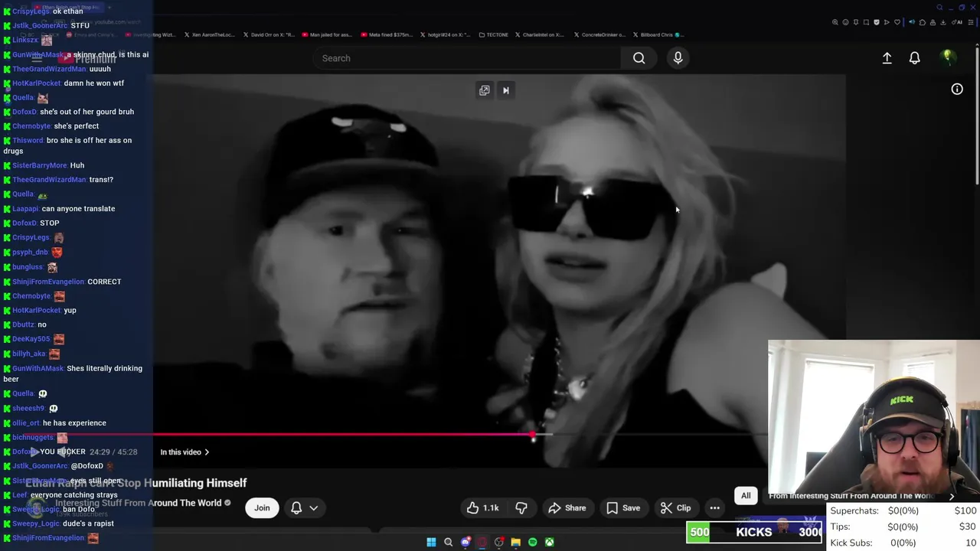Start voice search with the microphone icon
980x551 pixels.
(x=678, y=58)
